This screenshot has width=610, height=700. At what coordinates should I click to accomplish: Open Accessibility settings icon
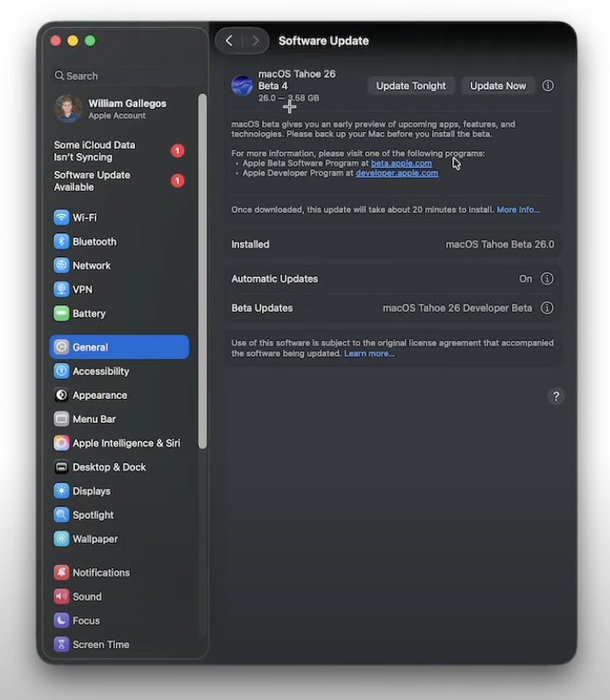[x=62, y=371]
